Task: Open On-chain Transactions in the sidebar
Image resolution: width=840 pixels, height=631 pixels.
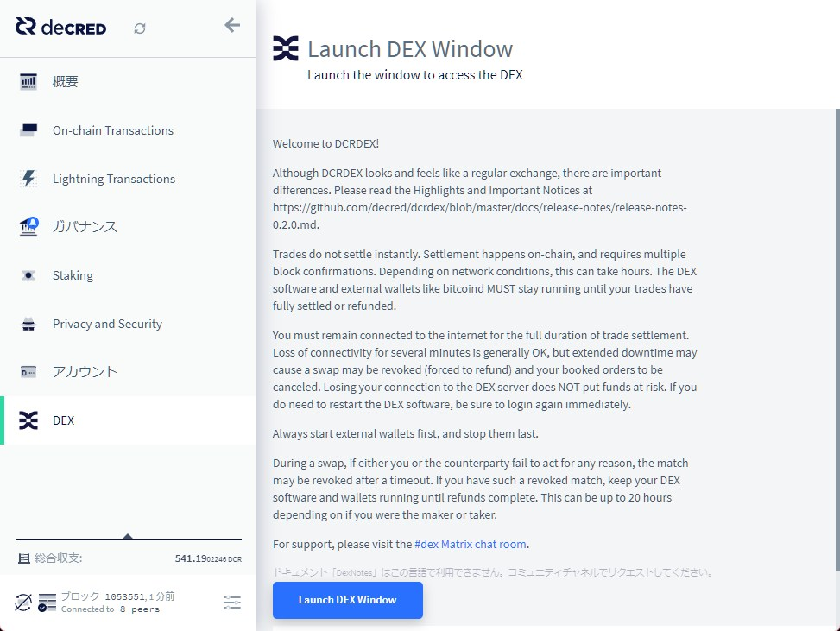Action: (x=112, y=130)
